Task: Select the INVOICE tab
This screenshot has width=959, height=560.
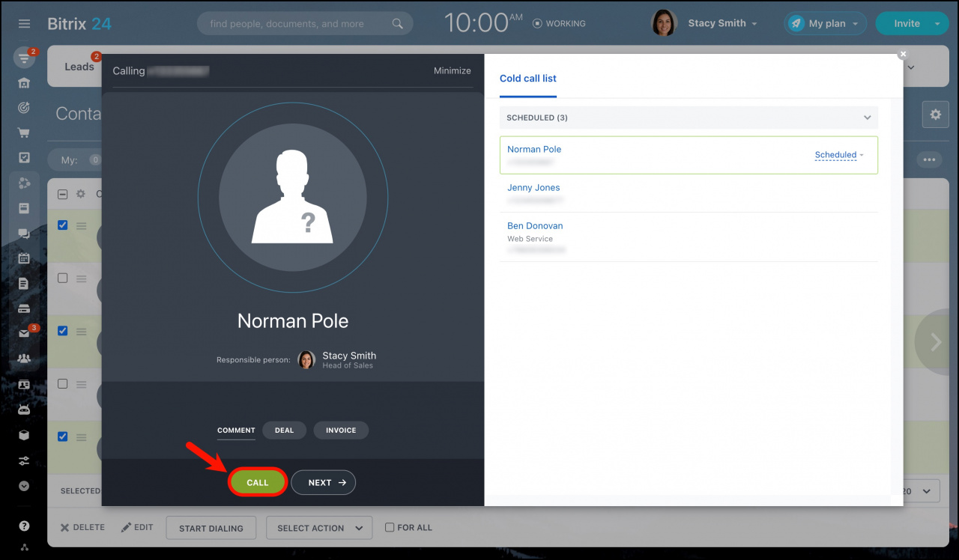Action: click(x=341, y=430)
